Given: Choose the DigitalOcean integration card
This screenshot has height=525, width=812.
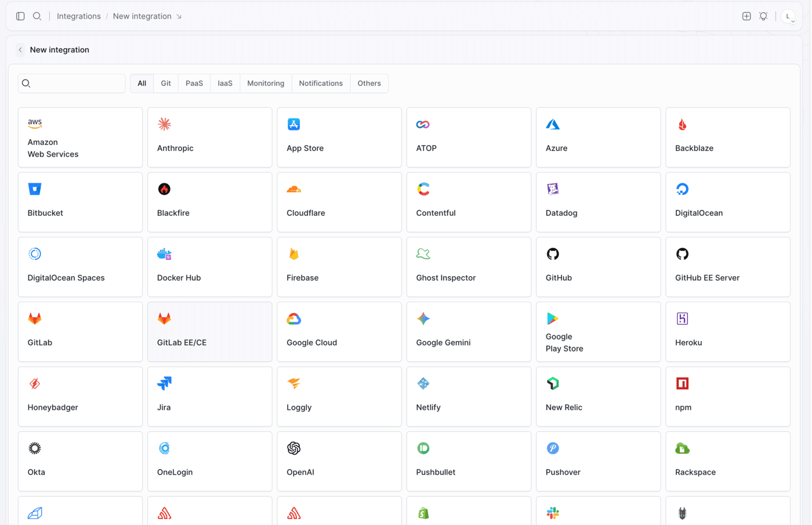Looking at the screenshot, I should pos(728,202).
